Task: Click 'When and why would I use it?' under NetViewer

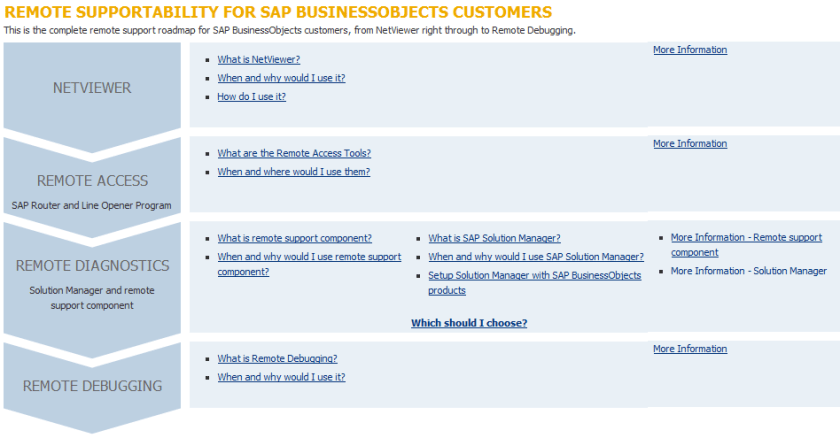Action: pos(281,78)
